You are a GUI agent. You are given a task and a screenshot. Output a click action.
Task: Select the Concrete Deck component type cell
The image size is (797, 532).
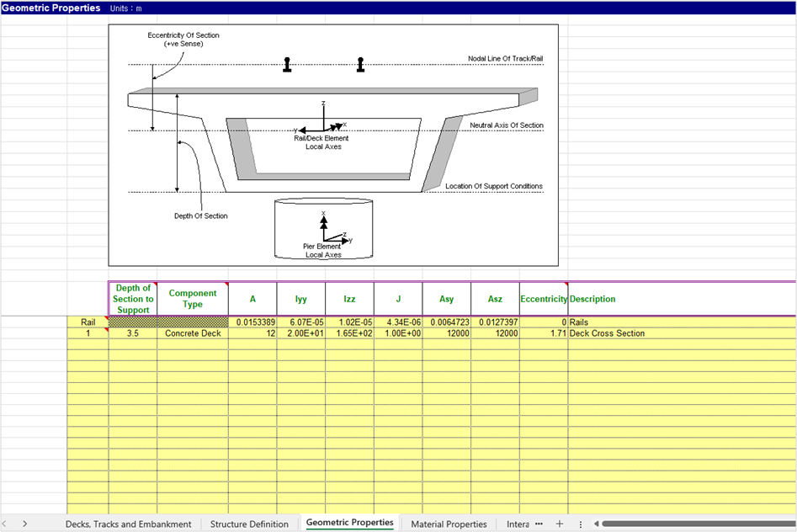(192, 333)
